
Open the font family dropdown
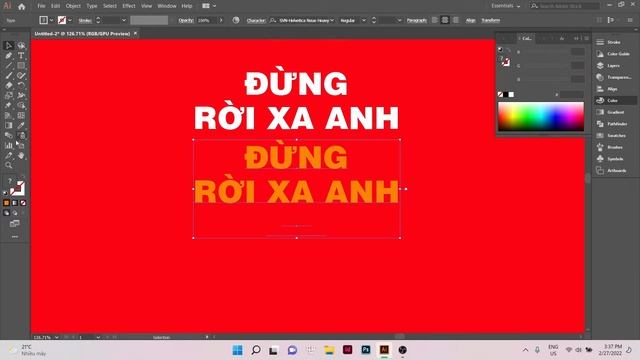coord(332,20)
